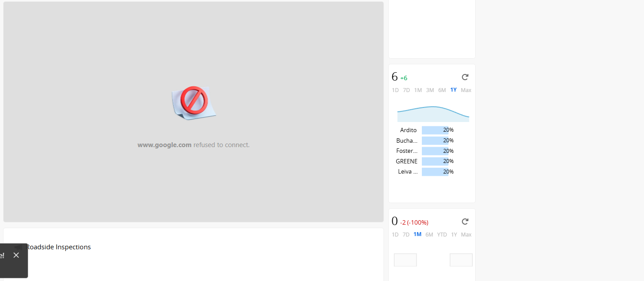Click the Bucha... row label
Screen dimensions: 644x281
pyautogui.click(x=407, y=140)
